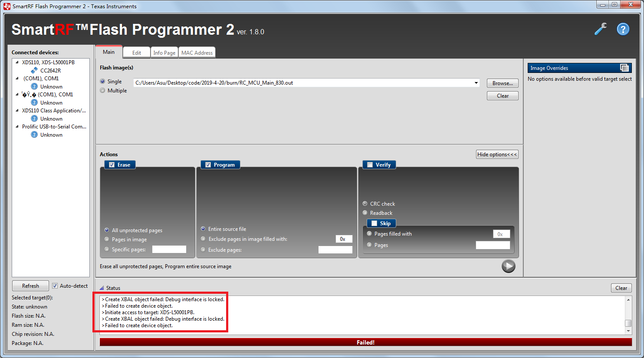The height and width of the screenshot is (358, 644).
Task: Click the status log scrollbar thumb
Action: pyautogui.click(x=628, y=323)
